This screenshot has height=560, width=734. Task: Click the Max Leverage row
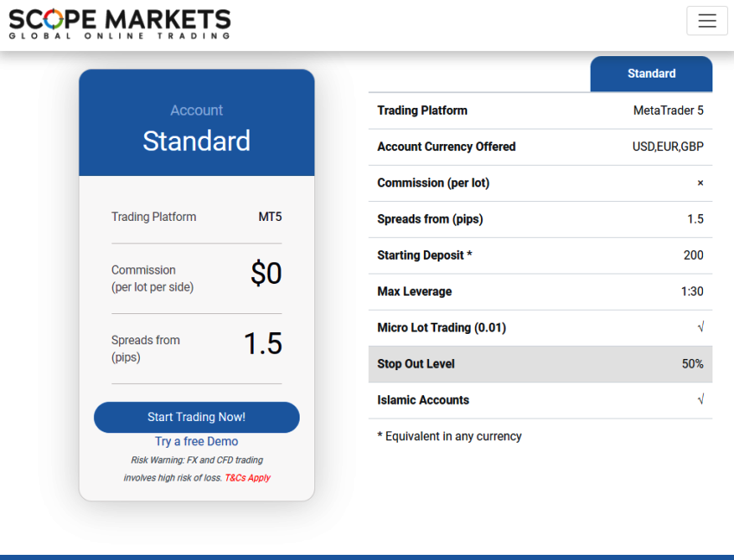point(541,292)
